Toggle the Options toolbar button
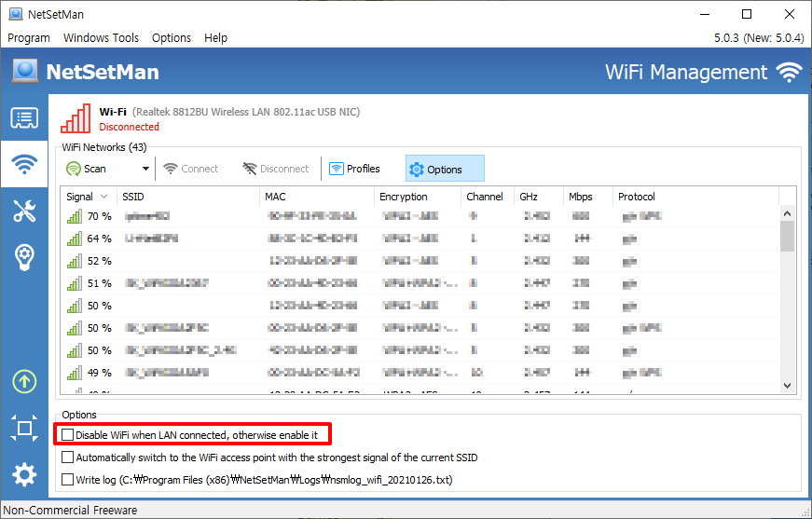Screen dimensions: 812x519 [x=445, y=169]
